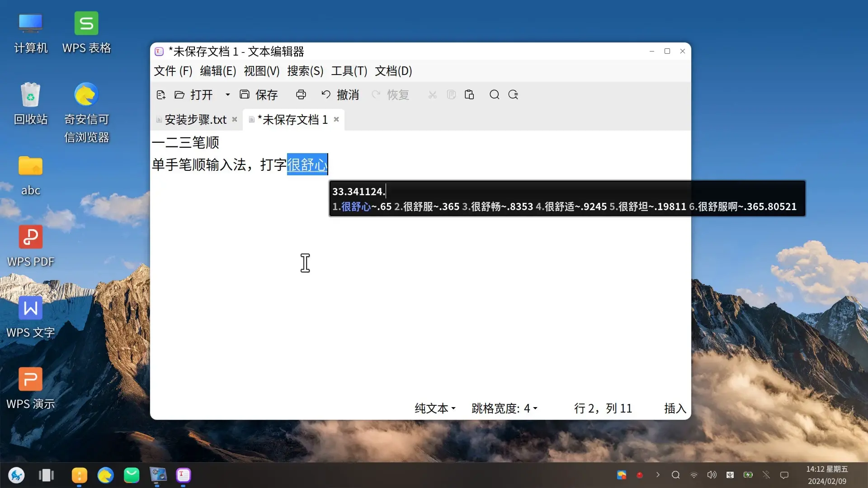
Task: Toggle the 插入 insert mode indicator
Action: 675,408
